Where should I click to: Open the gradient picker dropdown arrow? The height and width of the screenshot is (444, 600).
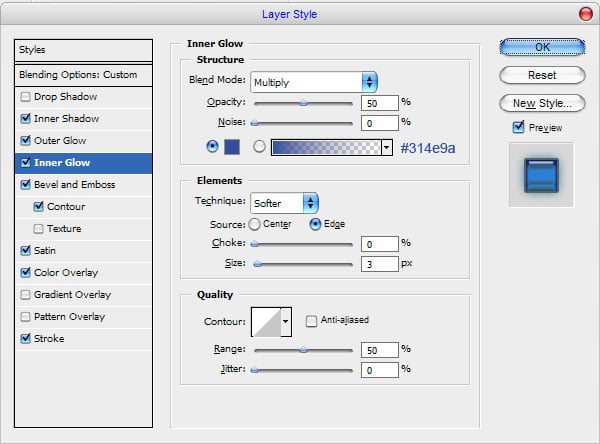pos(386,147)
